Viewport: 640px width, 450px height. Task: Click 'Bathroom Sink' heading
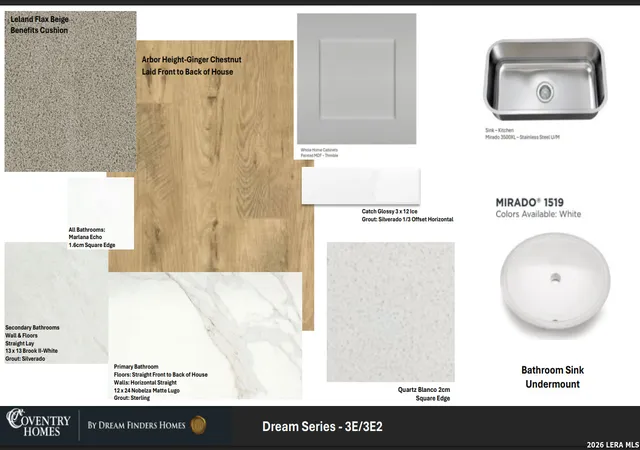tap(553, 370)
